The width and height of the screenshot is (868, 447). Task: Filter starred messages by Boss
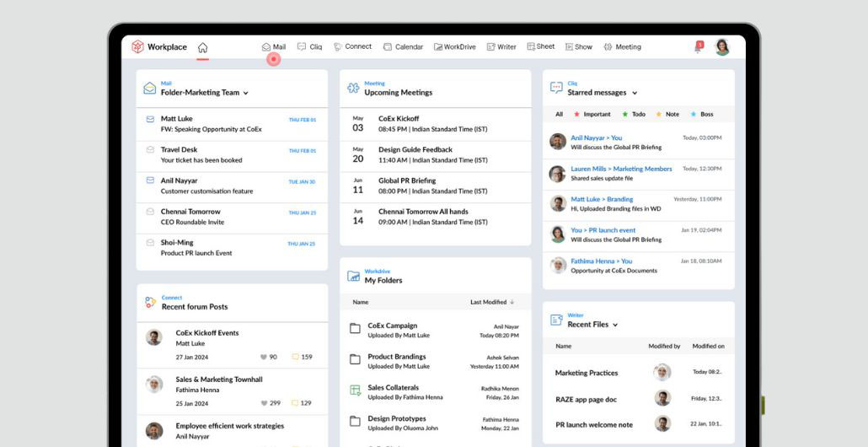(701, 114)
